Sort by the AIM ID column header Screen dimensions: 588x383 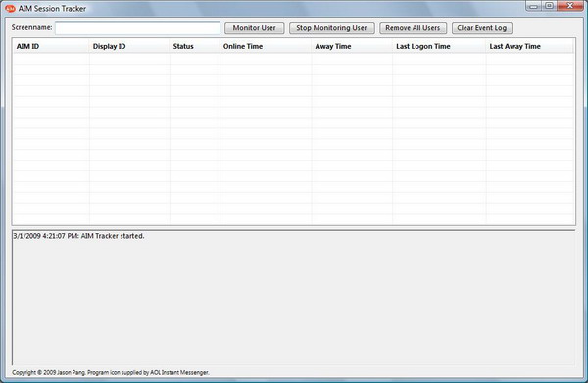click(51, 46)
